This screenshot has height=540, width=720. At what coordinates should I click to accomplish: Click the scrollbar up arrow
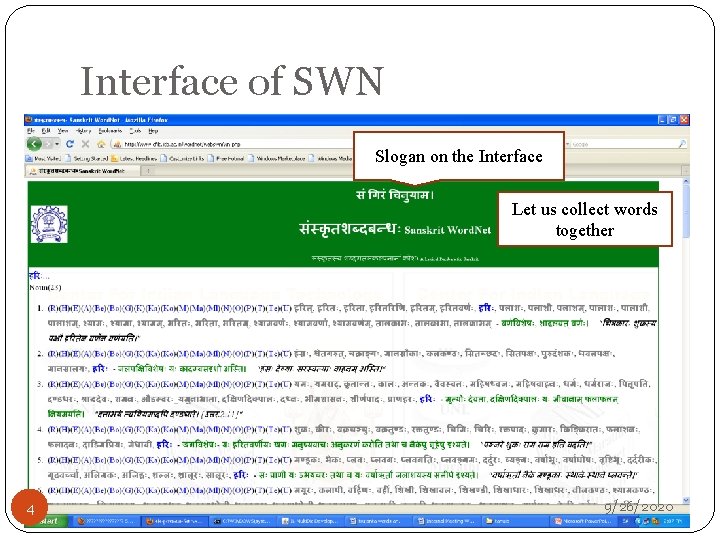click(686, 182)
